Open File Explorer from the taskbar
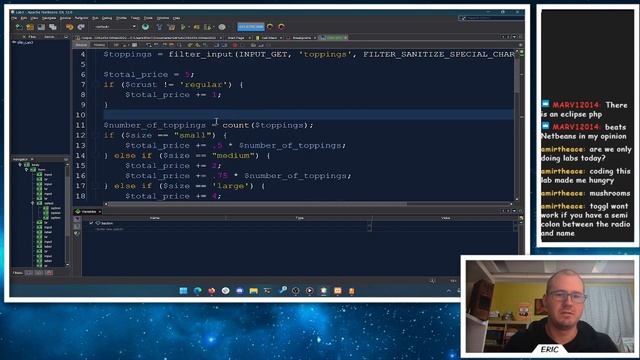Image resolution: width=640 pixels, height=360 pixels. point(253,291)
